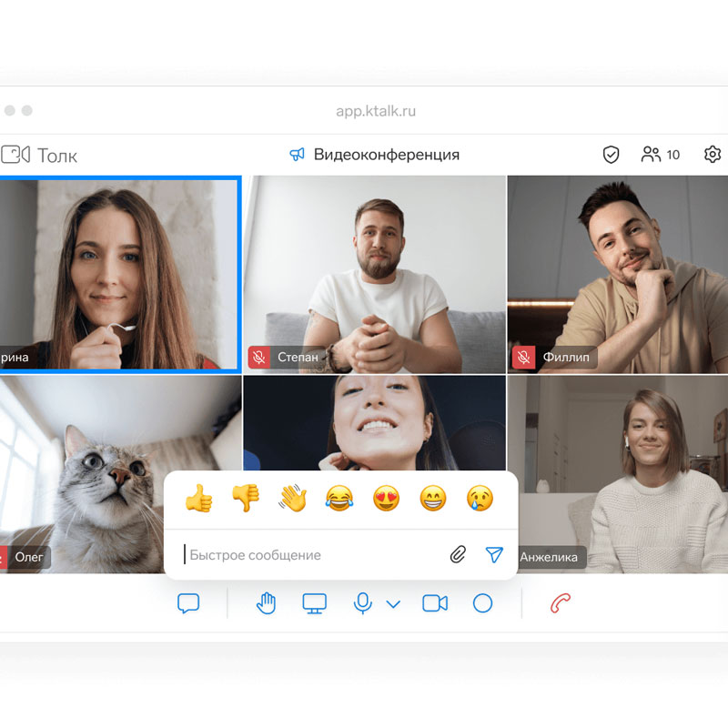
Task: Open participants list showing 10
Action: tap(660, 155)
